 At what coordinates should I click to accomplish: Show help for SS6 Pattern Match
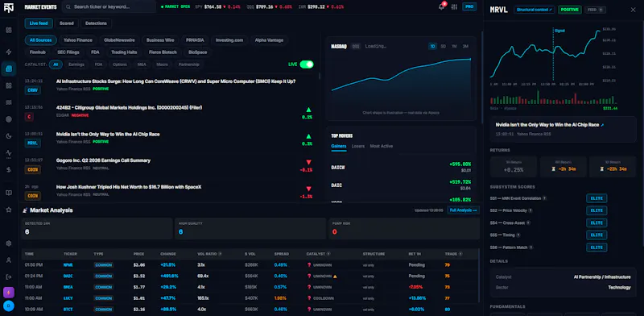(531, 247)
